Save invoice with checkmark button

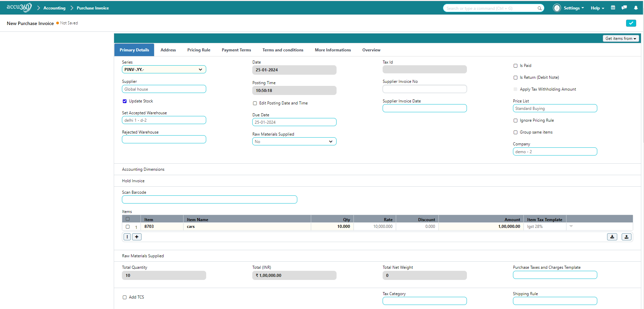[631, 23]
